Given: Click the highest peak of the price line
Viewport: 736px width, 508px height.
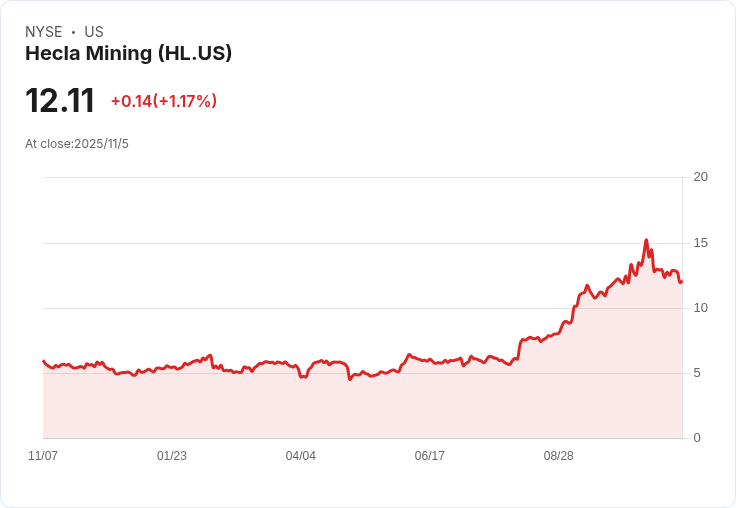Looking at the screenshot, I should coord(646,240).
